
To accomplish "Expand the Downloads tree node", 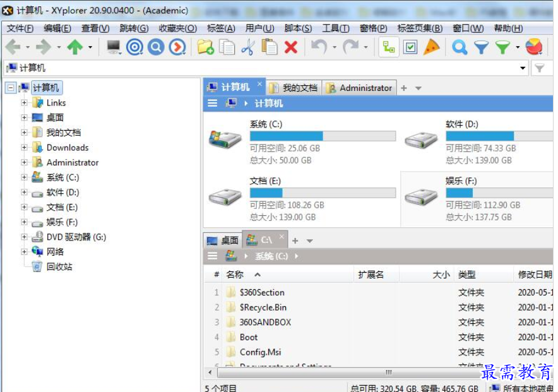I will coord(24,148).
